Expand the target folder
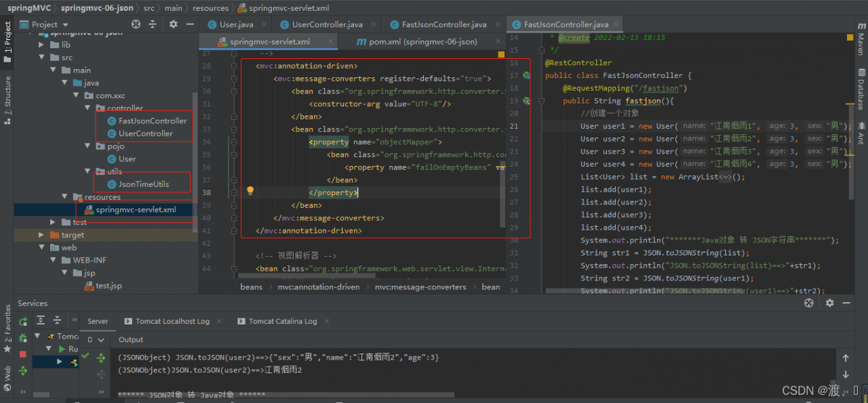The height and width of the screenshot is (403, 868). 42,235
